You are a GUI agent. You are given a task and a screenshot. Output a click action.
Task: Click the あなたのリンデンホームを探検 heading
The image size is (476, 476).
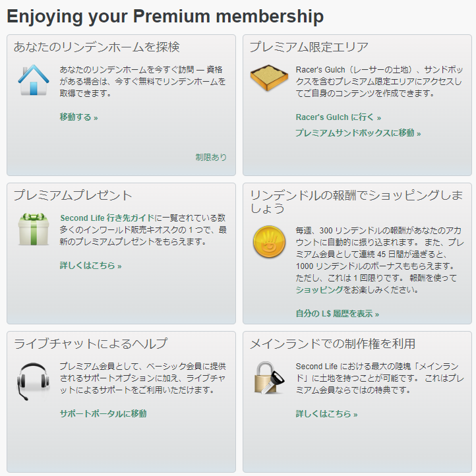point(97,47)
